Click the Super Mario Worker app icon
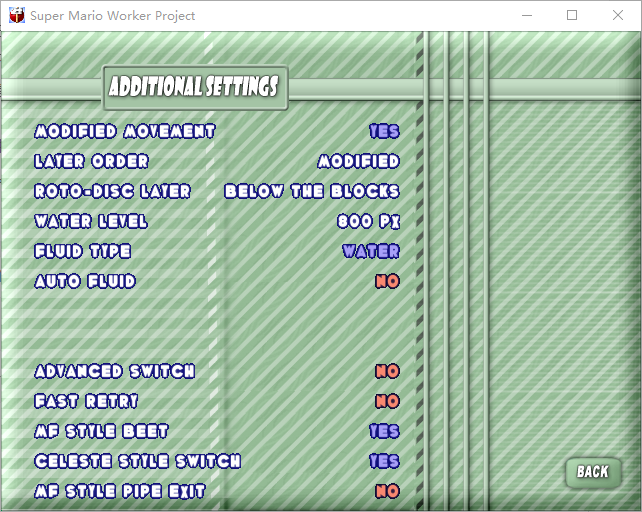Image resolution: width=642 pixels, height=512 pixels. [17, 16]
